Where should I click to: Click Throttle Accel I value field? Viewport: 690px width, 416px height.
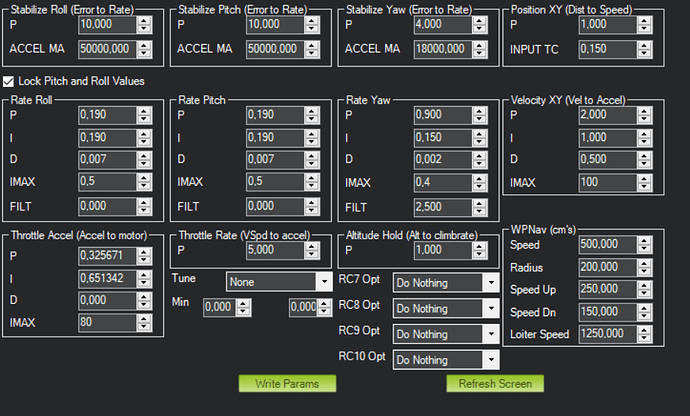[107, 279]
